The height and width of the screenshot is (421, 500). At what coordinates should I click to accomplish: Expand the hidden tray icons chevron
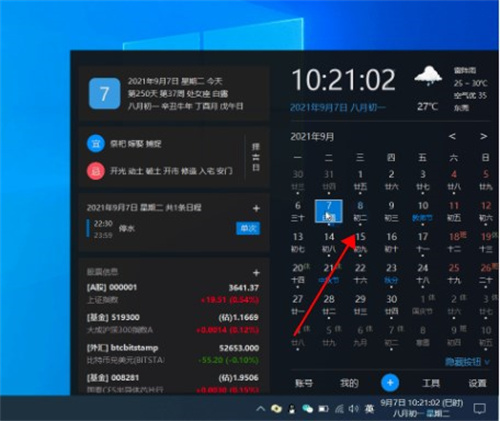[260, 408]
